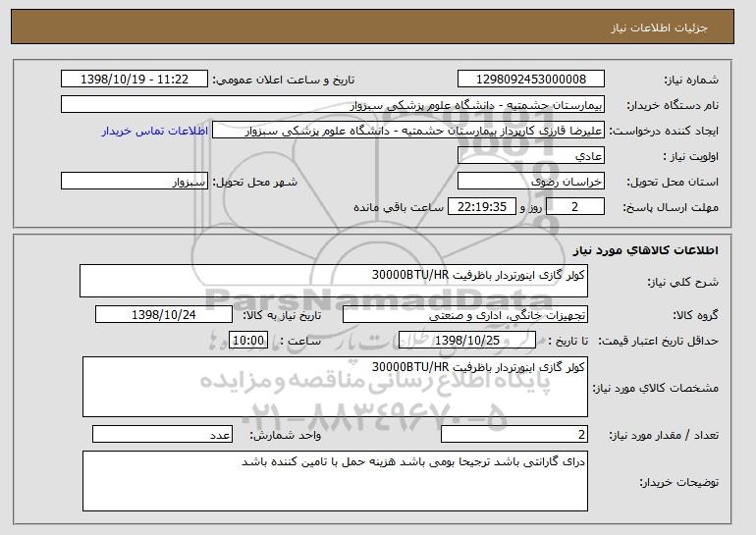Select the label نام دستگاه خریدار

tap(673, 105)
